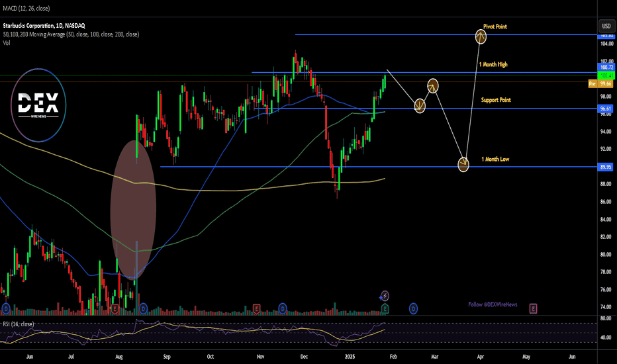
Task: Click the 89.95 price line label
Action: 606,167
